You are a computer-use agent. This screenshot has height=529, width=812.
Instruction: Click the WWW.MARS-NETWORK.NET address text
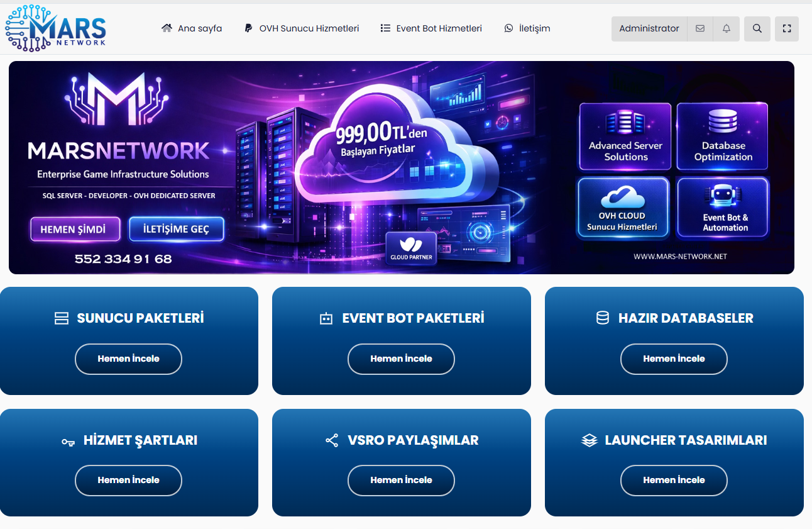click(x=680, y=257)
